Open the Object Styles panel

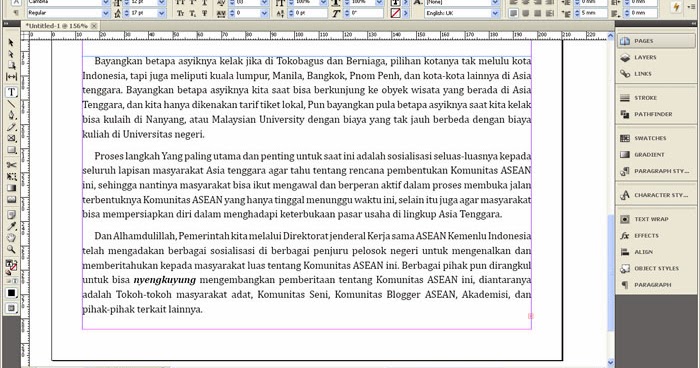pos(656,268)
